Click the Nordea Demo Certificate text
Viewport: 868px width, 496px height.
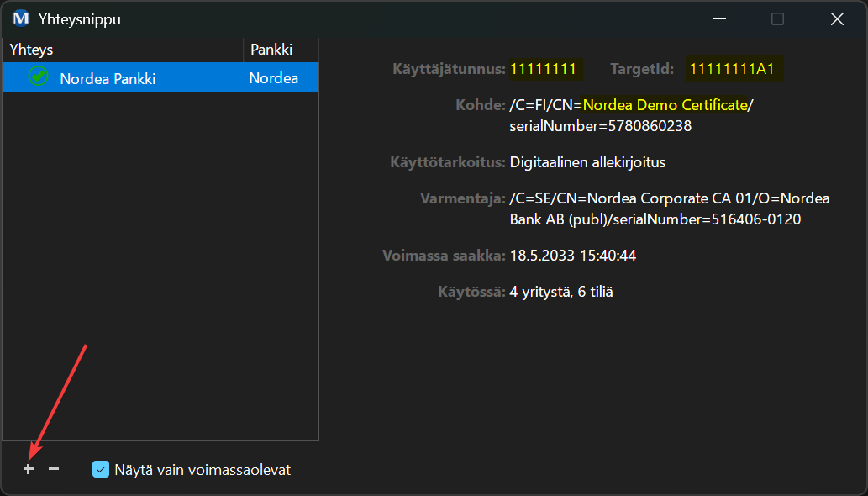pos(665,104)
